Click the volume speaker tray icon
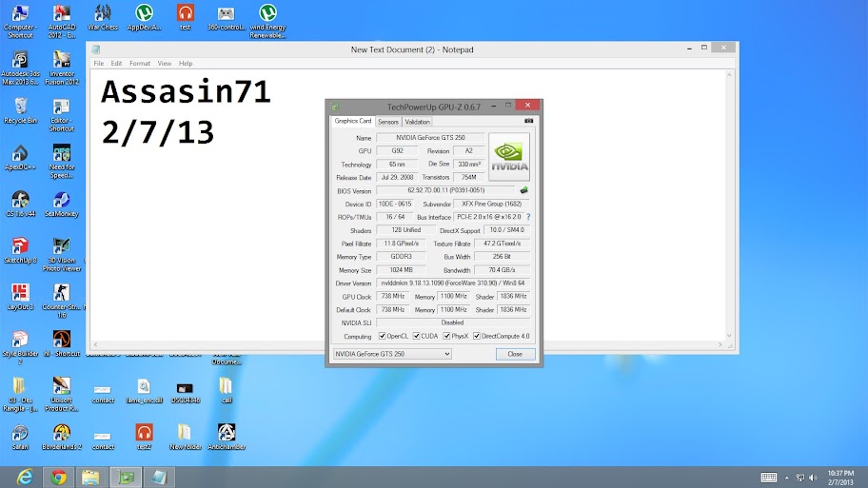 813,478
